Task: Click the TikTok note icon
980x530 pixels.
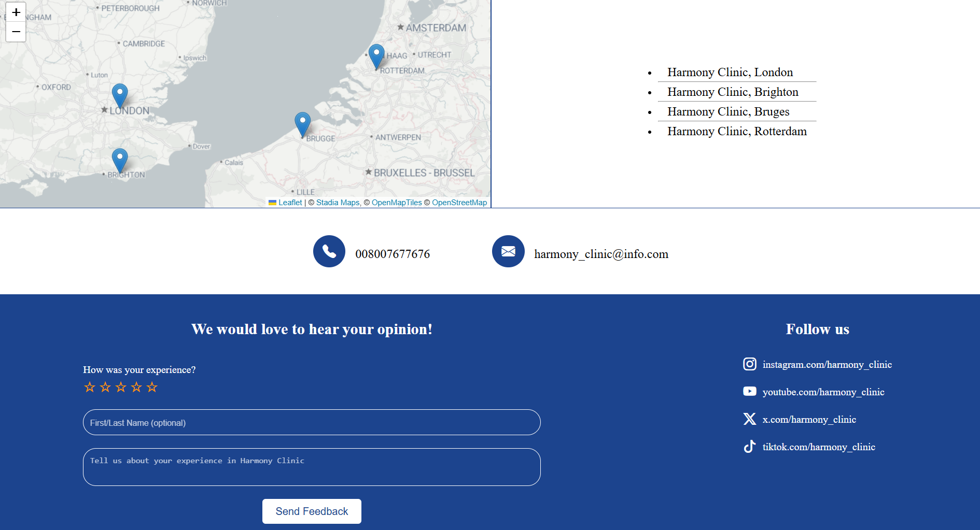Action: pos(749,447)
